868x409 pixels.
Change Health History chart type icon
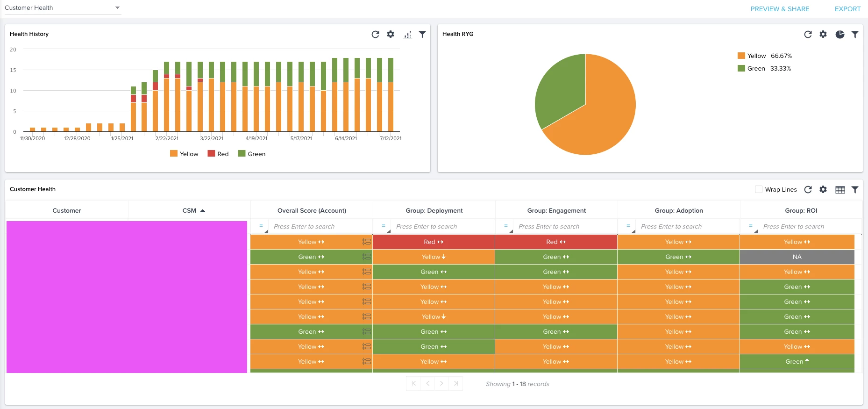(x=407, y=34)
